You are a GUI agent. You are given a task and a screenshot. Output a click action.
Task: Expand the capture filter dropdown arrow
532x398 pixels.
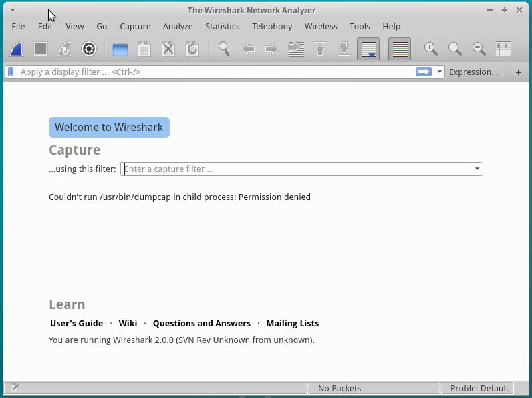[477, 169]
